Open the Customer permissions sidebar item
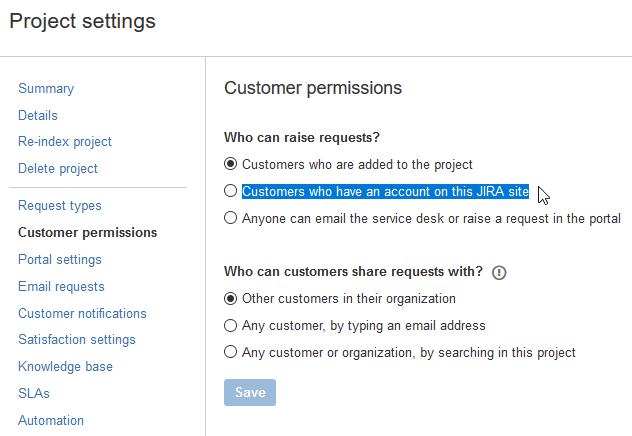The height and width of the screenshot is (436, 632). coord(88,233)
